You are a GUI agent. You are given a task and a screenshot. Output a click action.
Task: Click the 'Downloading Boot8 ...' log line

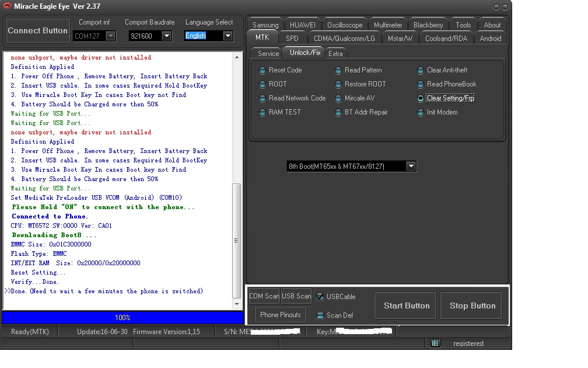pos(54,235)
